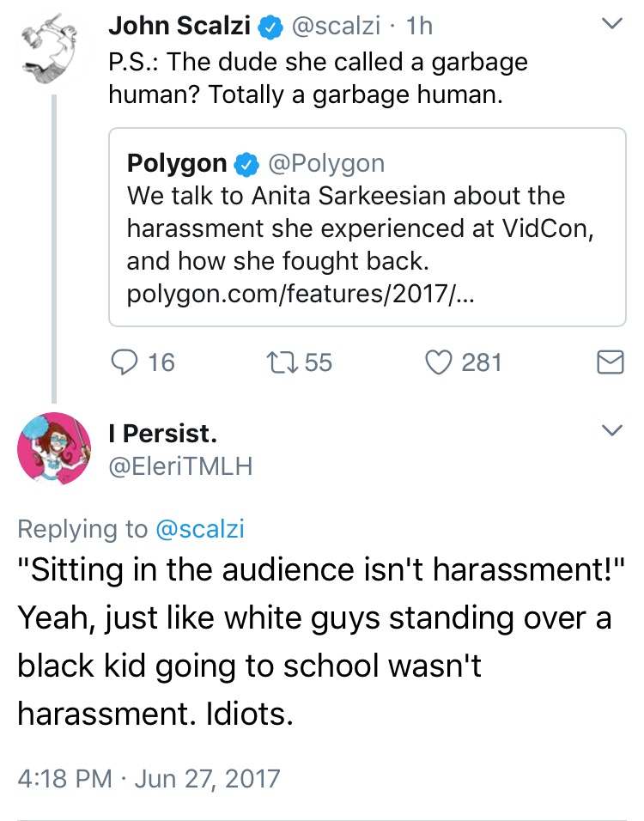Click the 4:18 PM Jun 27, 2017 timestamp
The image size is (644, 821).
149,778
